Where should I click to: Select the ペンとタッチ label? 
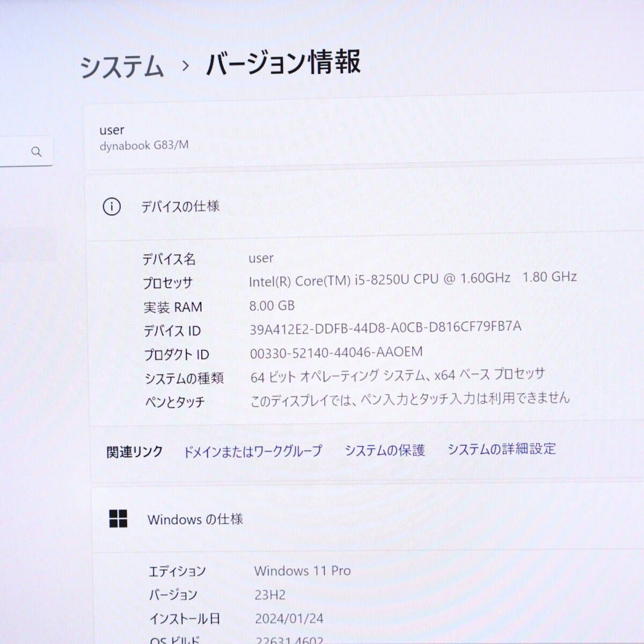click(175, 402)
